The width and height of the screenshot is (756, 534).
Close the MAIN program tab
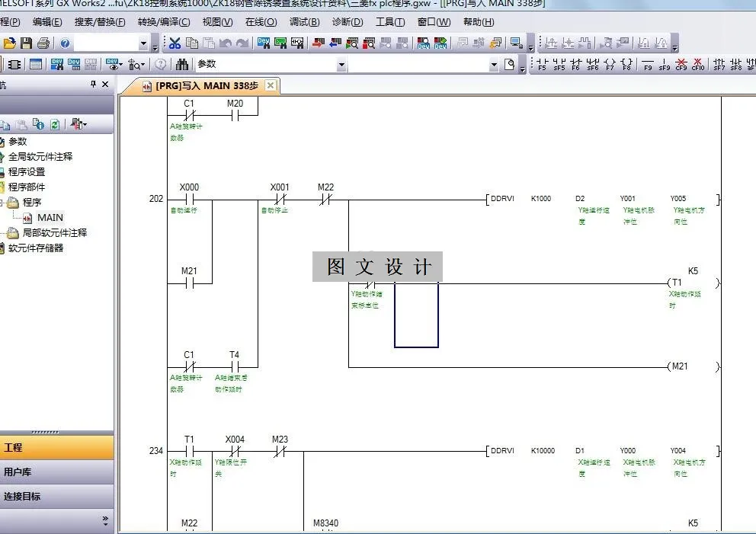click(x=271, y=85)
